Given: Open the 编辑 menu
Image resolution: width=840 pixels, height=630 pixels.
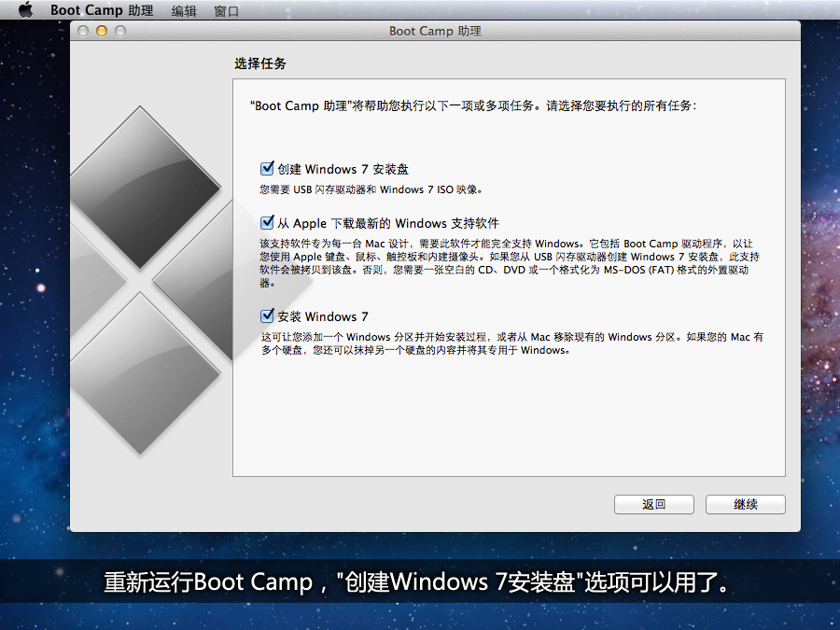Looking at the screenshot, I should 184,10.
